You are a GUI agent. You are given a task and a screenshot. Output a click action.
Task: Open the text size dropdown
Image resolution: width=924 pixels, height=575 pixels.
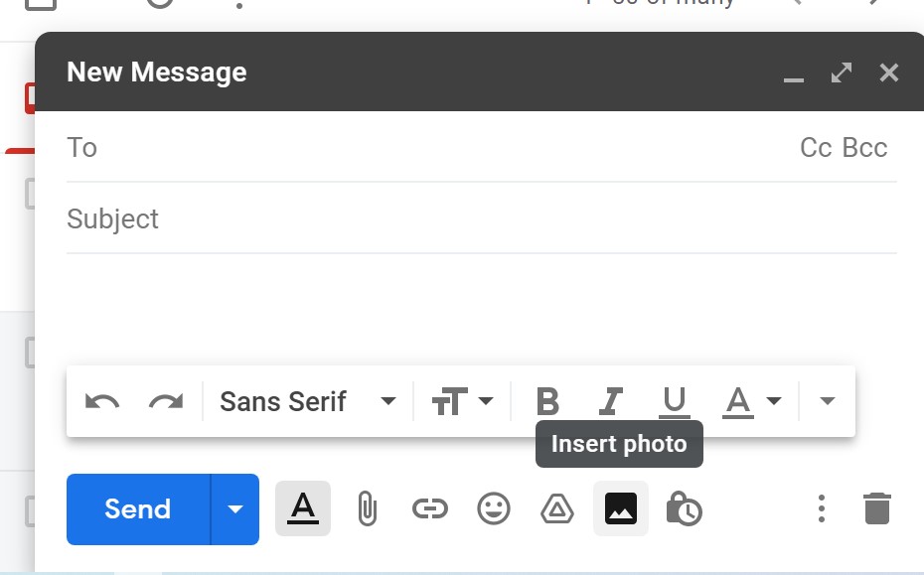pos(462,401)
